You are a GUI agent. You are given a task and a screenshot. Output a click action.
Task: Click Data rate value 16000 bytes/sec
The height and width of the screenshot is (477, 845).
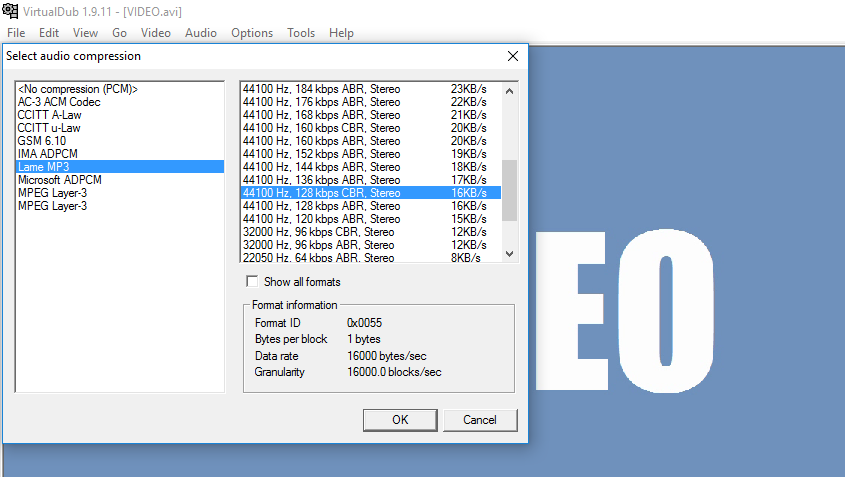pos(386,356)
